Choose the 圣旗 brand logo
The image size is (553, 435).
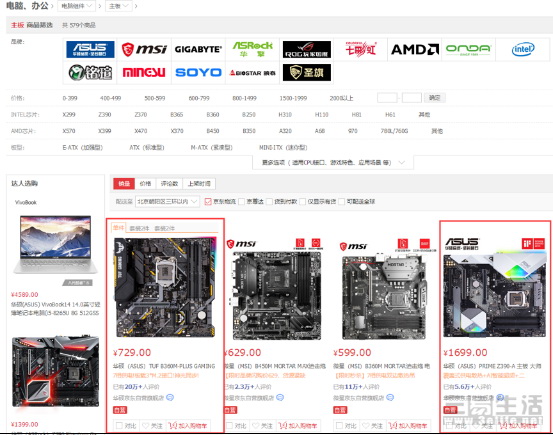[x=307, y=72]
